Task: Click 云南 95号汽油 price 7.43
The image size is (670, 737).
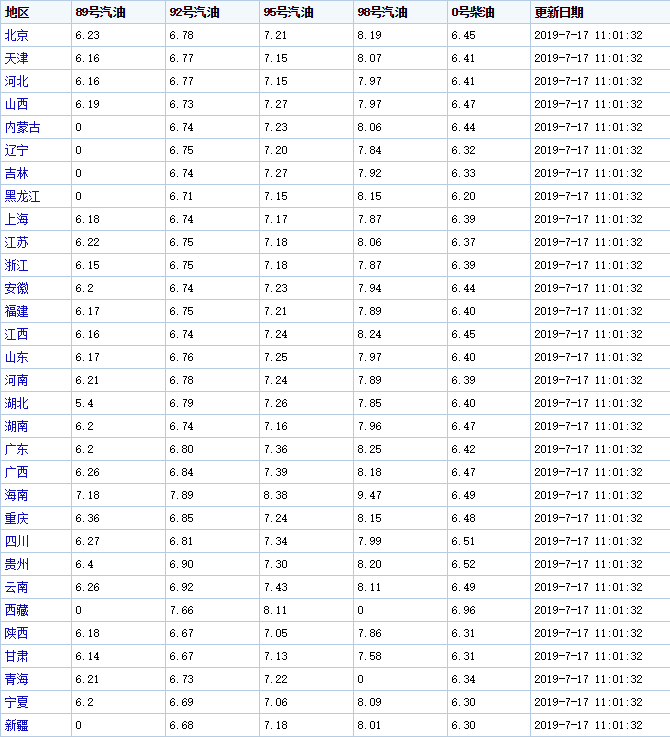Action: click(x=276, y=587)
